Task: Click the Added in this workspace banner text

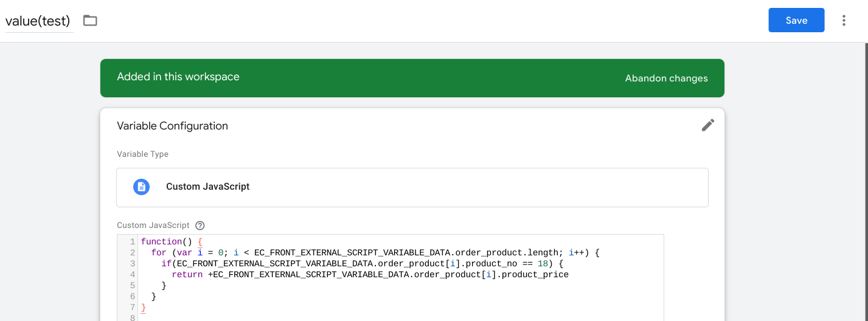Action: (178, 77)
